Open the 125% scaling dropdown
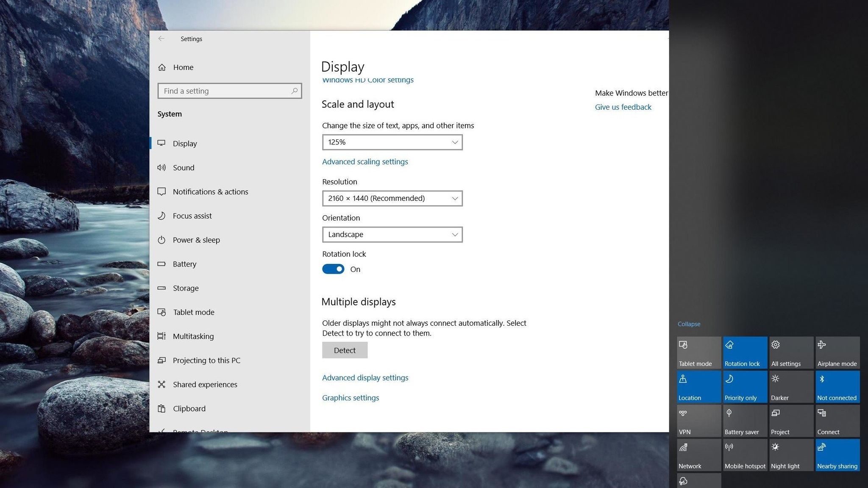The width and height of the screenshot is (868, 488). (392, 142)
